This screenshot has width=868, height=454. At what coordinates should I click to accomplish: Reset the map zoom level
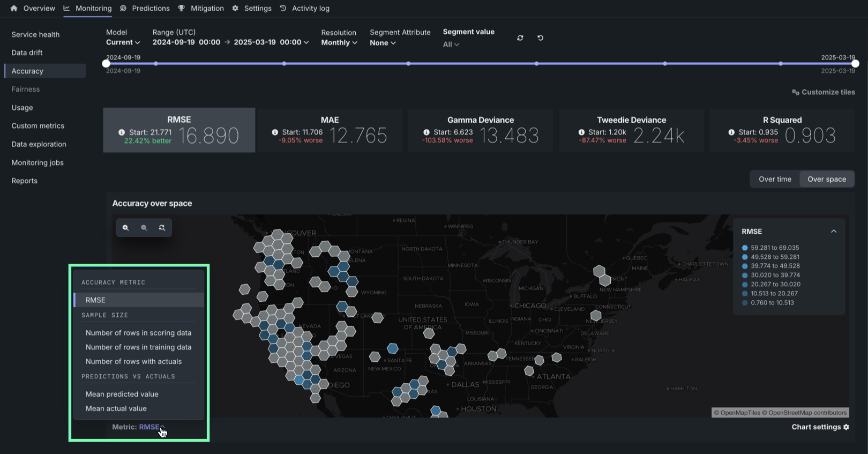coord(162,228)
